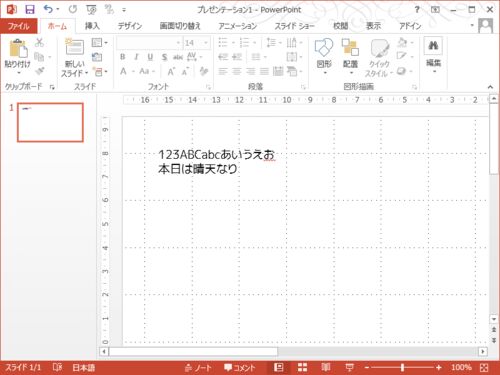Switch to the 校閲 (Review) tab
The width and height of the screenshot is (500, 375).
341,26
